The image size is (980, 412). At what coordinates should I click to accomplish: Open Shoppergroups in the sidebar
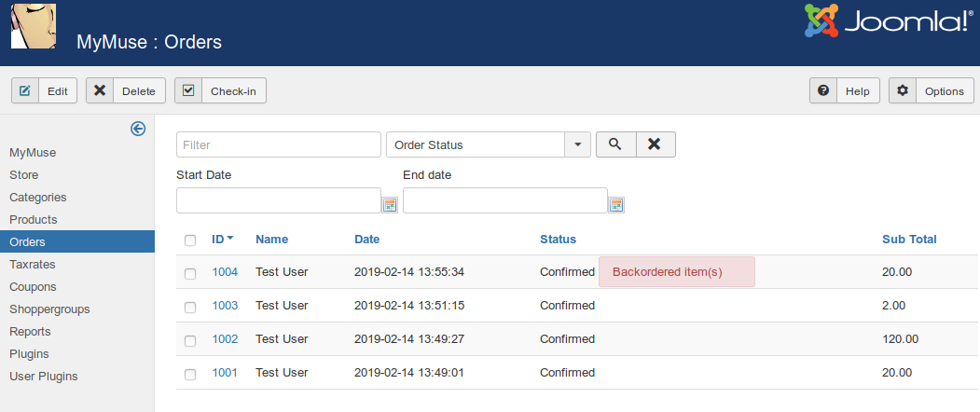coord(49,309)
